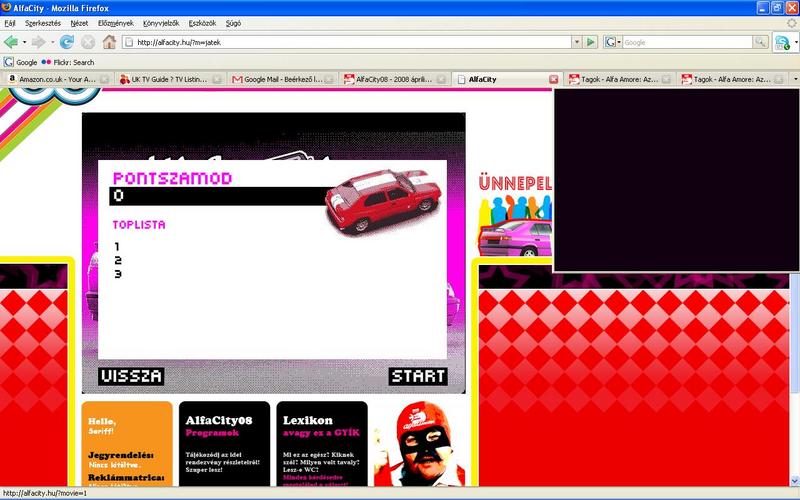Open the Flickr: Search bookmark

point(68,62)
